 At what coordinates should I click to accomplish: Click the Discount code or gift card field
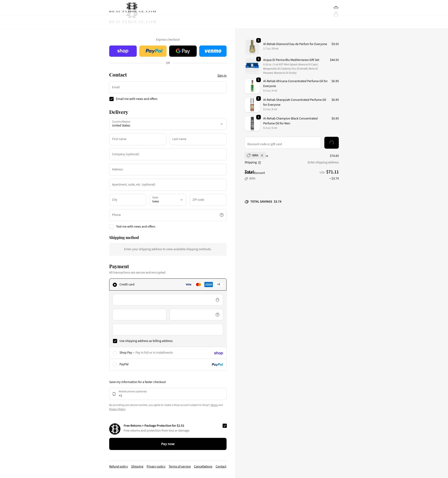pos(283,143)
